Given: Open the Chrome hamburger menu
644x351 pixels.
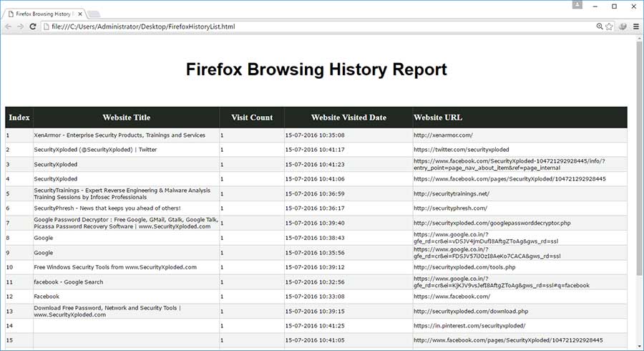Looking at the screenshot, I should click(636, 27).
